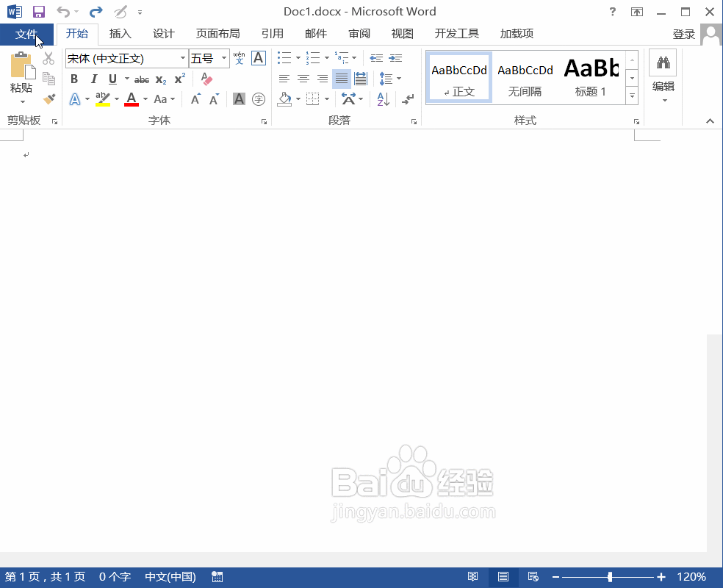Toggle underline formatting

point(113,79)
